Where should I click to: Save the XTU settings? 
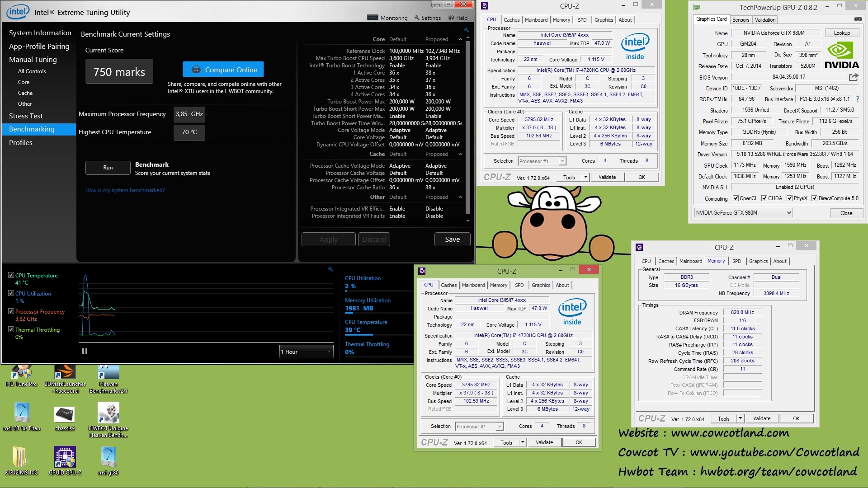click(x=452, y=239)
